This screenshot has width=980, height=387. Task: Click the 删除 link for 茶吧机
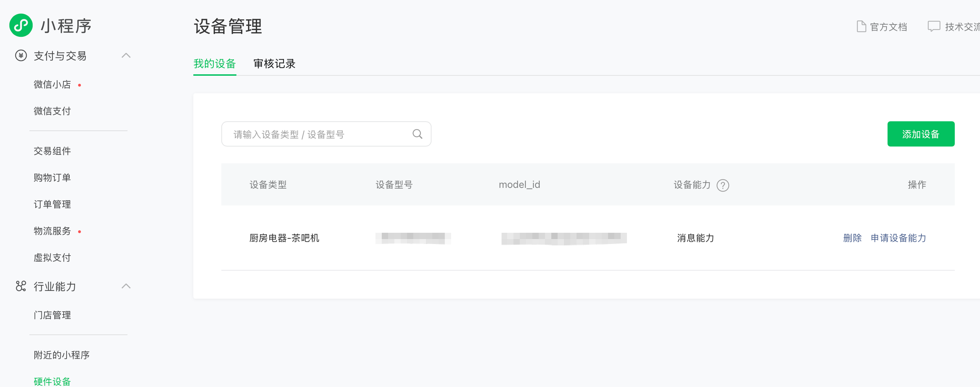tap(852, 238)
